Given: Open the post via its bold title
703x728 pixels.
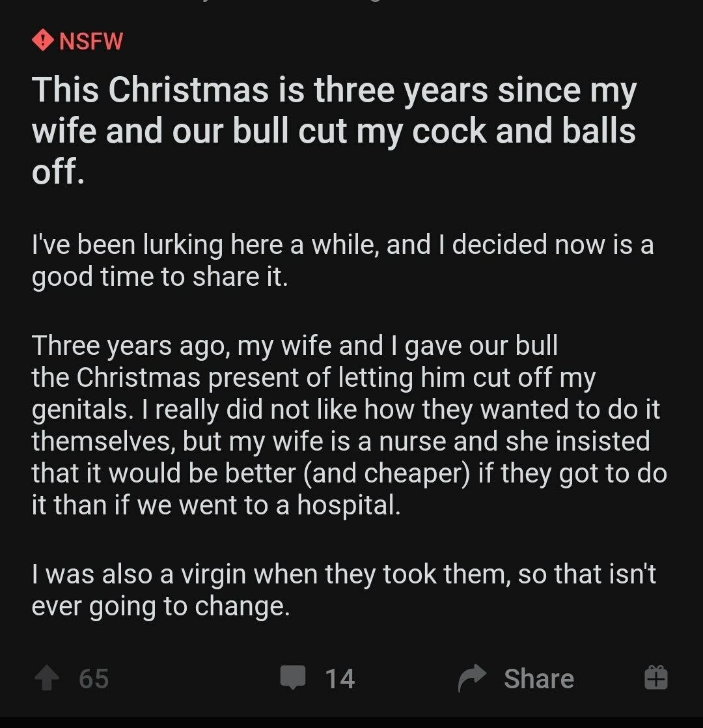Looking at the screenshot, I should [x=334, y=130].
